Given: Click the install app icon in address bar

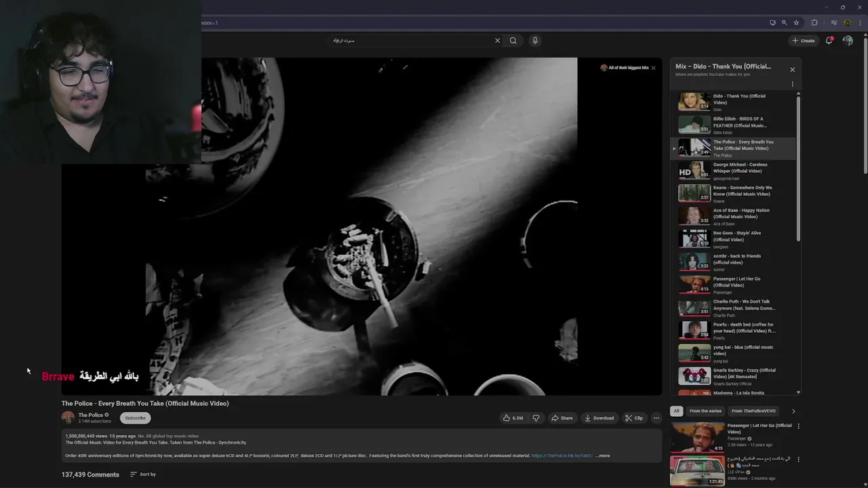Looking at the screenshot, I should [x=772, y=22].
